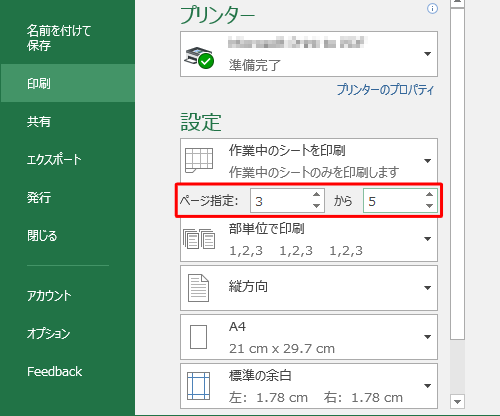
Task: Expand 標準の余白 margins dropdown arrow
Action: pos(427,386)
